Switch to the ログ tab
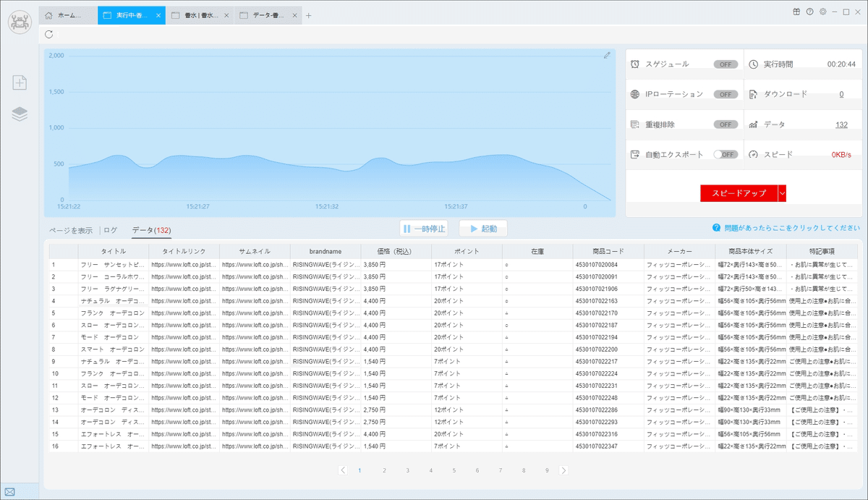The image size is (868, 500). pos(111,230)
